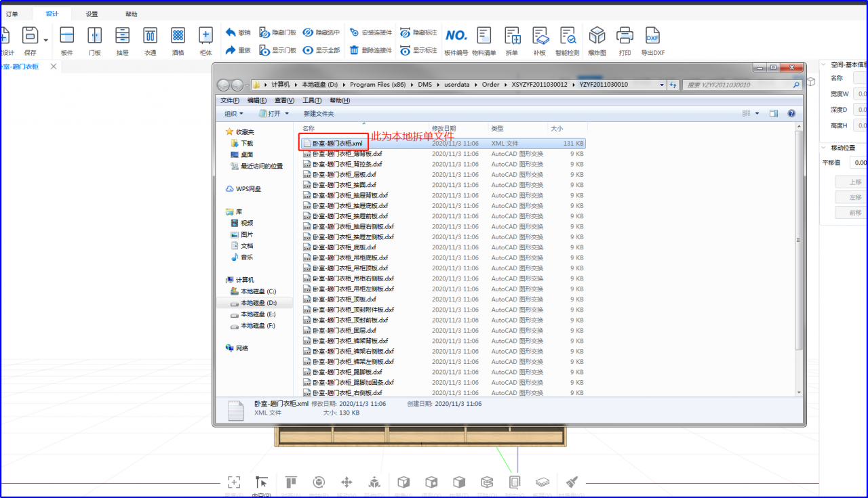Open the dropdown arrow next to 保存
The width and height of the screenshot is (868, 498).
[x=46, y=40]
